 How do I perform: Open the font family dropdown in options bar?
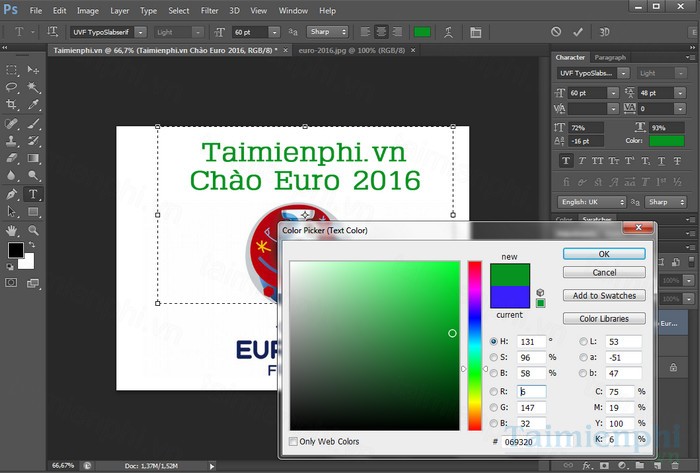(x=141, y=32)
